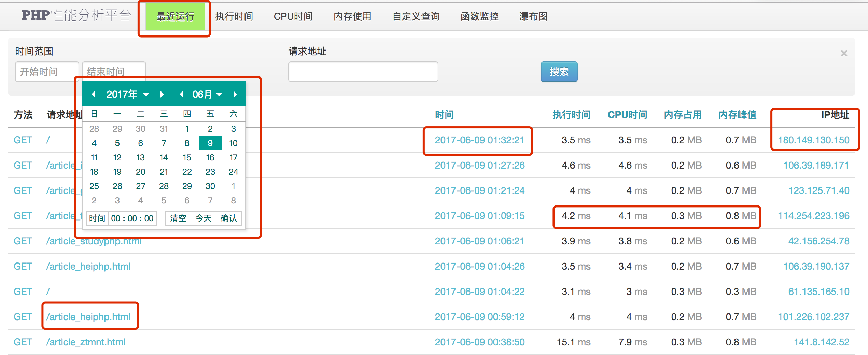
Task: Click the 15.1 ms execution time cell
Action: [573, 342]
